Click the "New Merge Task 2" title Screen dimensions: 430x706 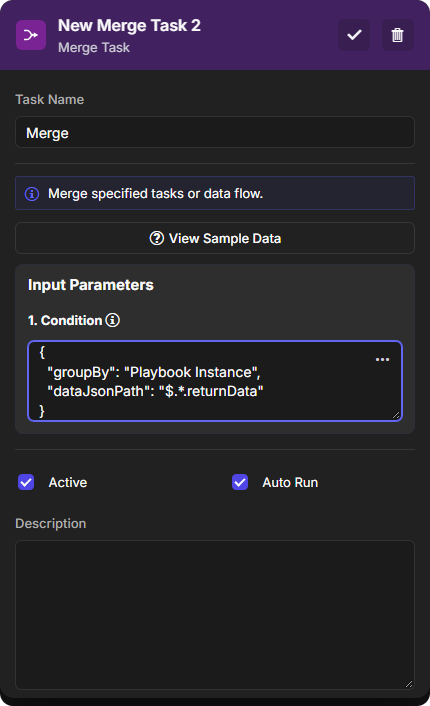(129, 26)
